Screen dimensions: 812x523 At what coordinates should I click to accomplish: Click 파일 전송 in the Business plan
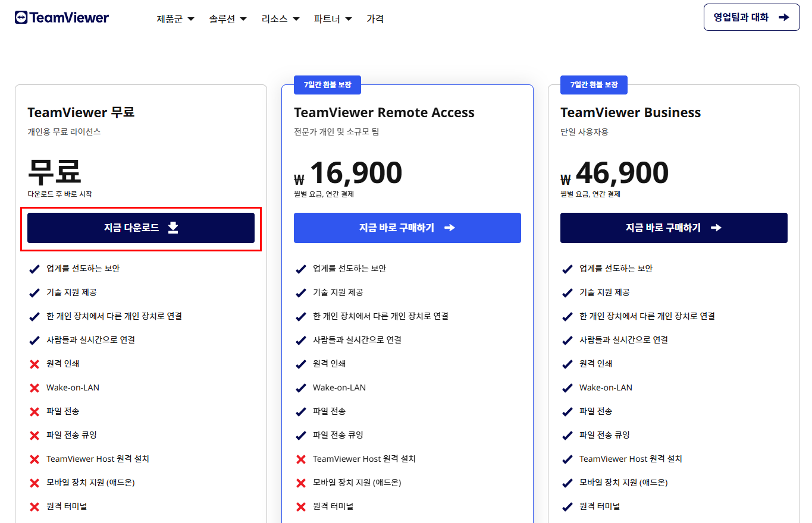coord(595,411)
